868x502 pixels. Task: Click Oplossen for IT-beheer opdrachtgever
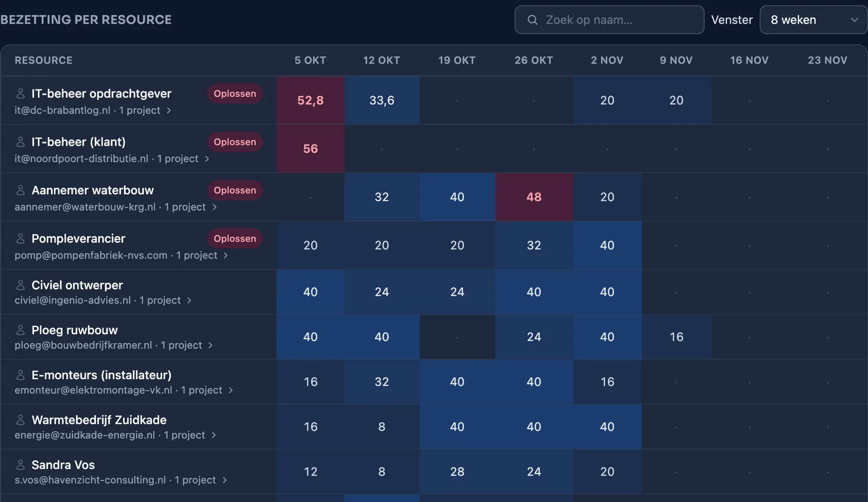tap(235, 93)
